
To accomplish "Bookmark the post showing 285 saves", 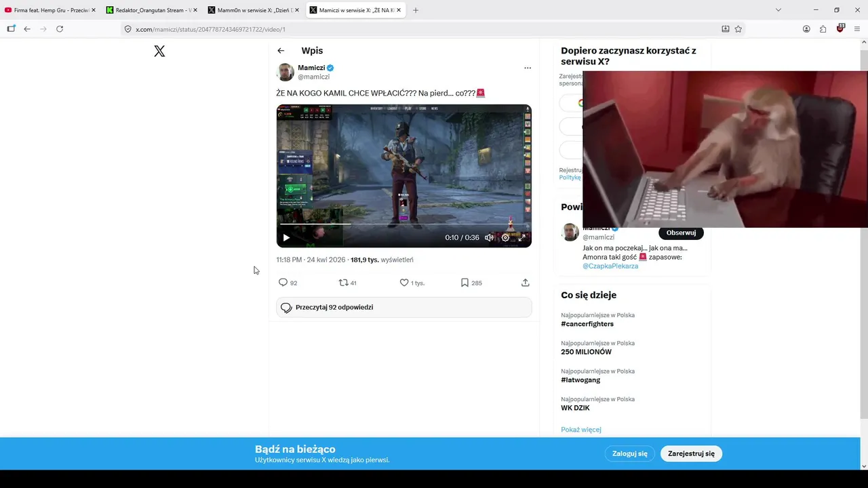I will click(x=465, y=283).
